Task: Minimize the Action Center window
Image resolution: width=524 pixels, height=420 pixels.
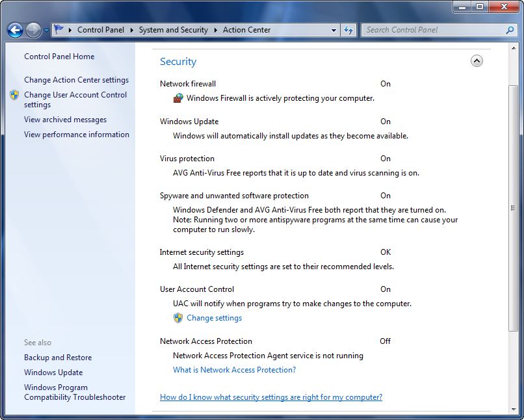Action: [462, 7]
